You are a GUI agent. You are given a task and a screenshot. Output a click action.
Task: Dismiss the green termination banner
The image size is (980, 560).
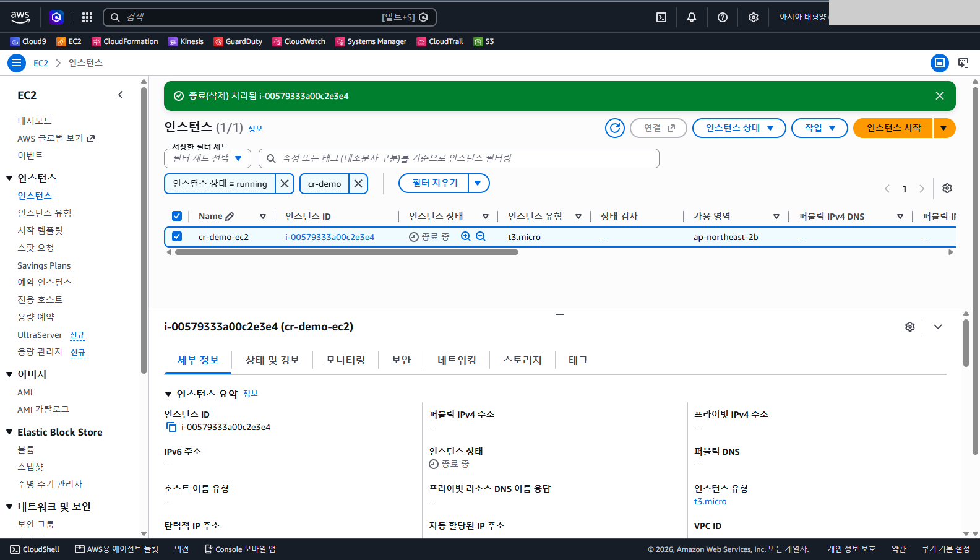click(940, 96)
